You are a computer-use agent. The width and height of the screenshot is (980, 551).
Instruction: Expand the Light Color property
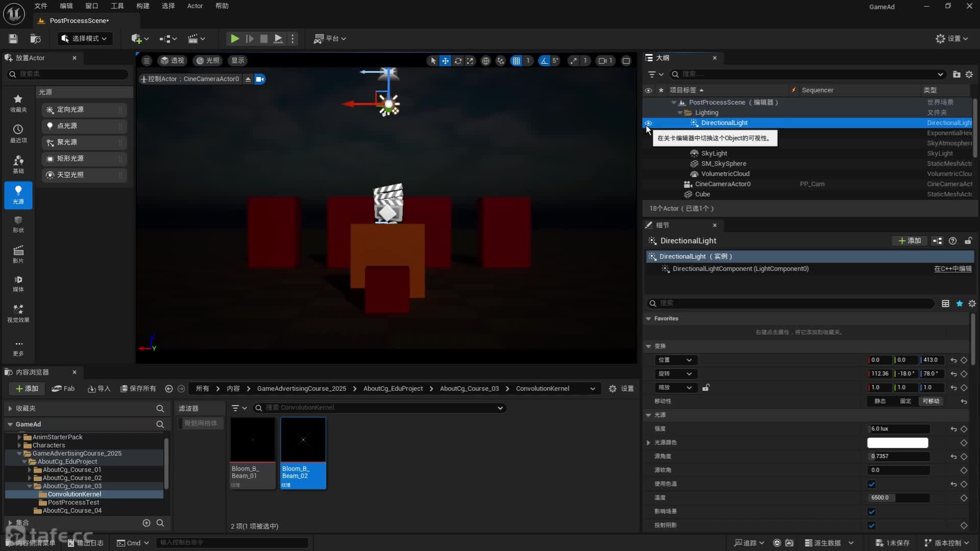(649, 442)
